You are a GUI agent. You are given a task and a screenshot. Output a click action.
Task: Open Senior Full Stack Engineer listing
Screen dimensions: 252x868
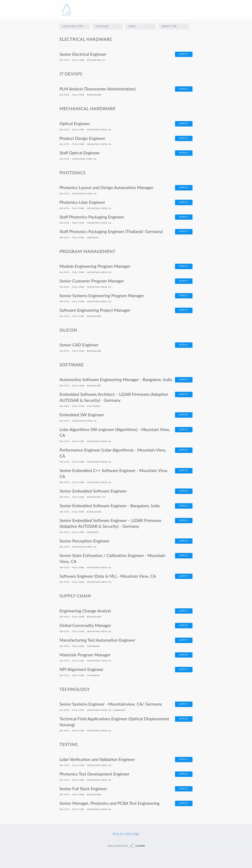[x=83, y=788]
